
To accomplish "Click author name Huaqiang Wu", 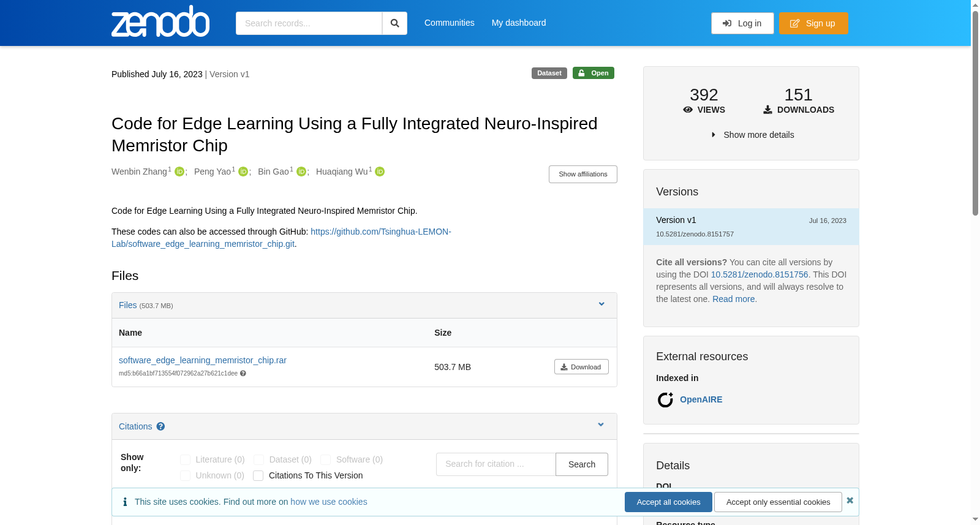I will (342, 172).
